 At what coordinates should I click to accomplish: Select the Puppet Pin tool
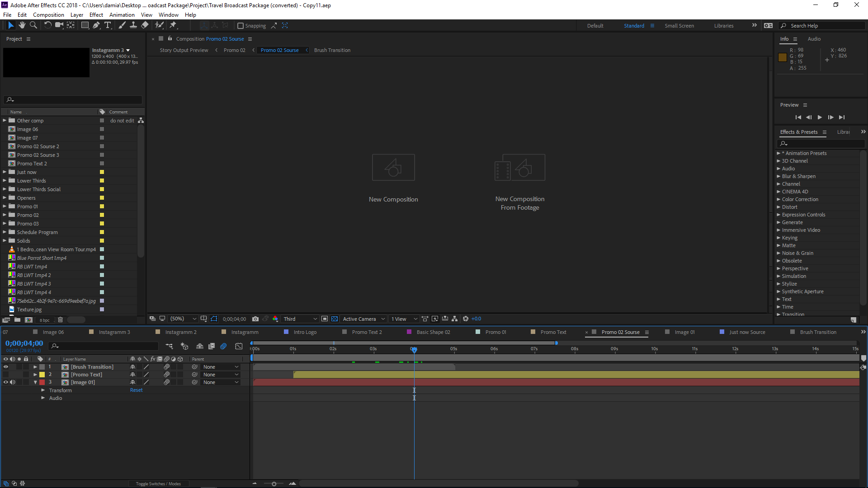coord(173,25)
